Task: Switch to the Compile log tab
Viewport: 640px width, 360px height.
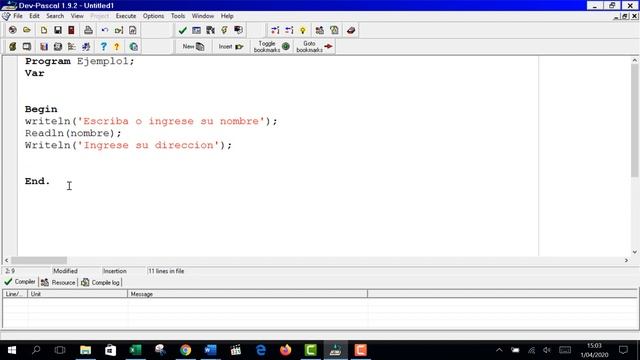Action: [100, 282]
